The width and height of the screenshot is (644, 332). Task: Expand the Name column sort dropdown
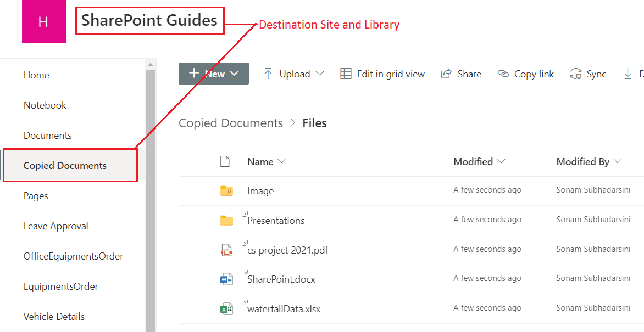click(281, 161)
